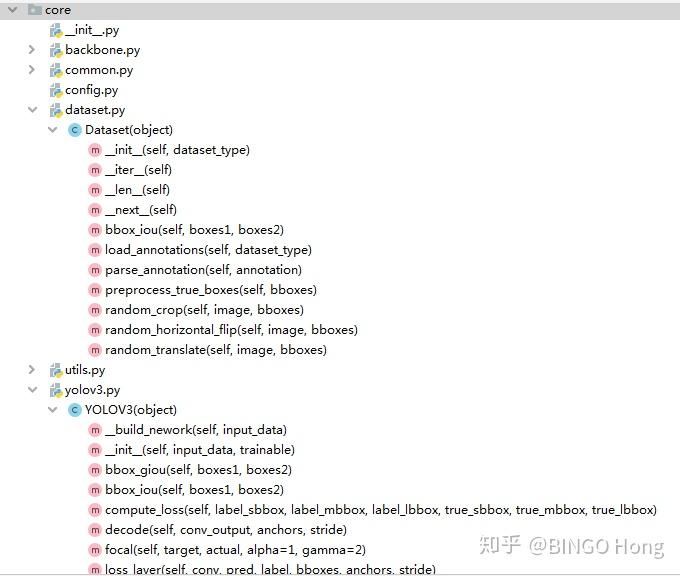Select bbox_giou(self, boxes1, boxes2) method
The height and width of the screenshot is (576, 680).
click(198, 470)
